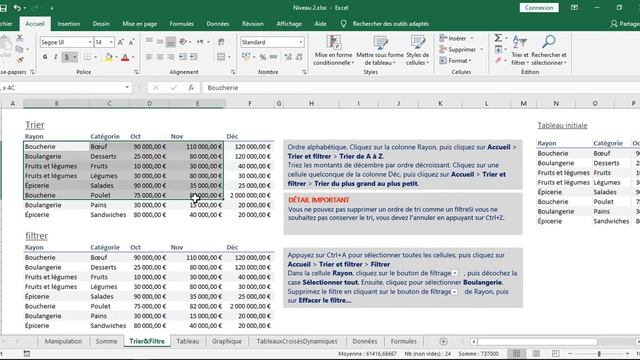
Task: Open the Segoe UI font name dropdown
Action: click(x=90, y=42)
